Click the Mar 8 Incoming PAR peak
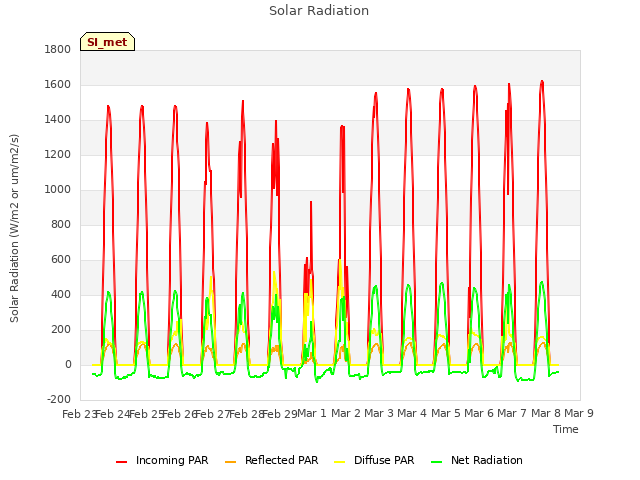Viewport: 640px width, 480px height. [x=542, y=82]
